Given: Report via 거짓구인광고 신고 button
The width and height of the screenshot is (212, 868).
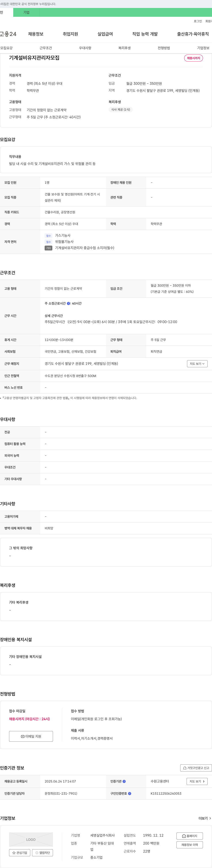Looking at the screenshot, I should click(x=196, y=768).
